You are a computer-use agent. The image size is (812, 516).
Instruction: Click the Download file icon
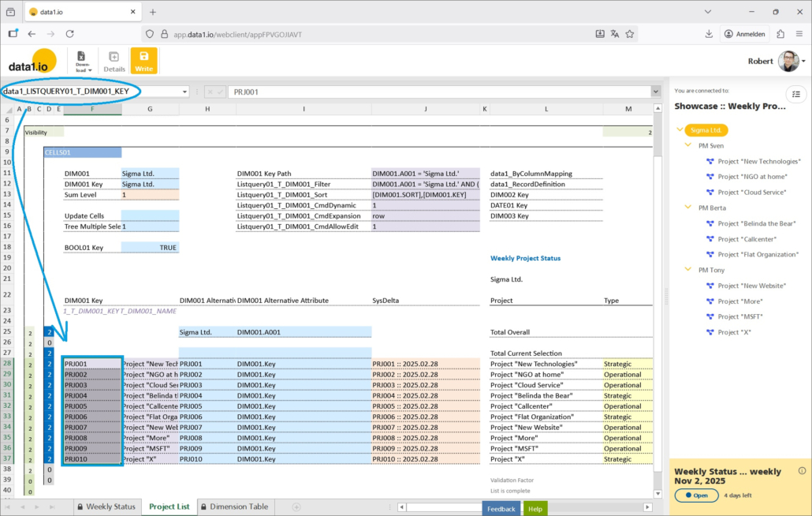tap(82, 61)
